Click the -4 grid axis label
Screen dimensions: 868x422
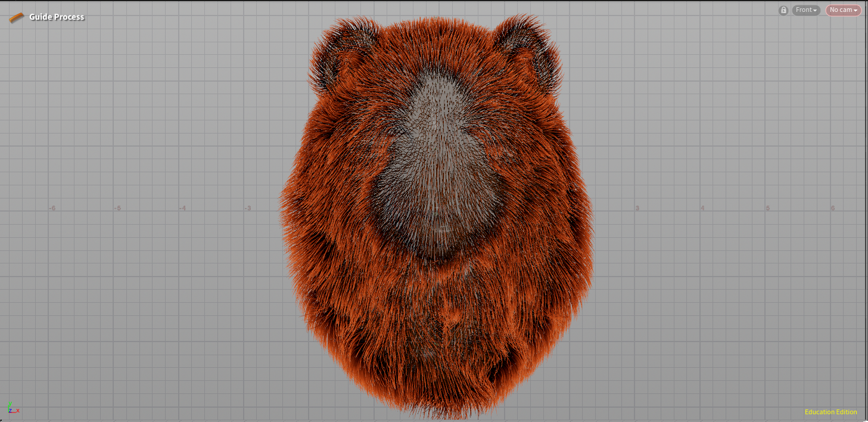click(183, 208)
